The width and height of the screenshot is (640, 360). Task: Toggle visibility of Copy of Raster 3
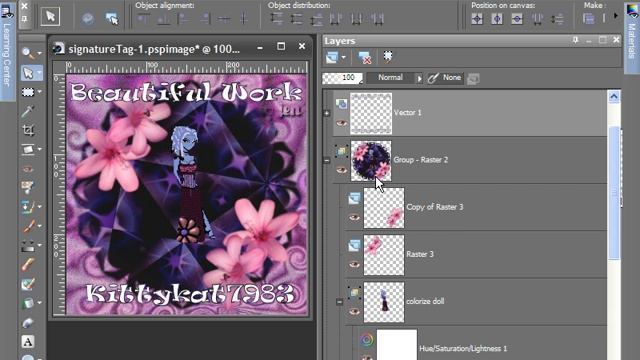pyautogui.click(x=354, y=217)
